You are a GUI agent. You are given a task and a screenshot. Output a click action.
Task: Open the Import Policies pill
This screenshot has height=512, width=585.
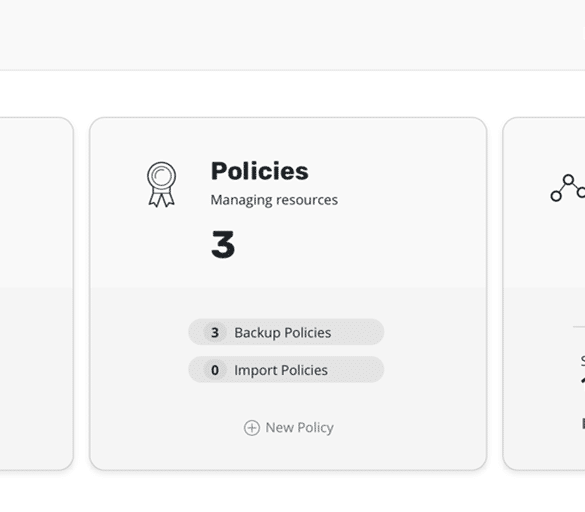tap(286, 370)
